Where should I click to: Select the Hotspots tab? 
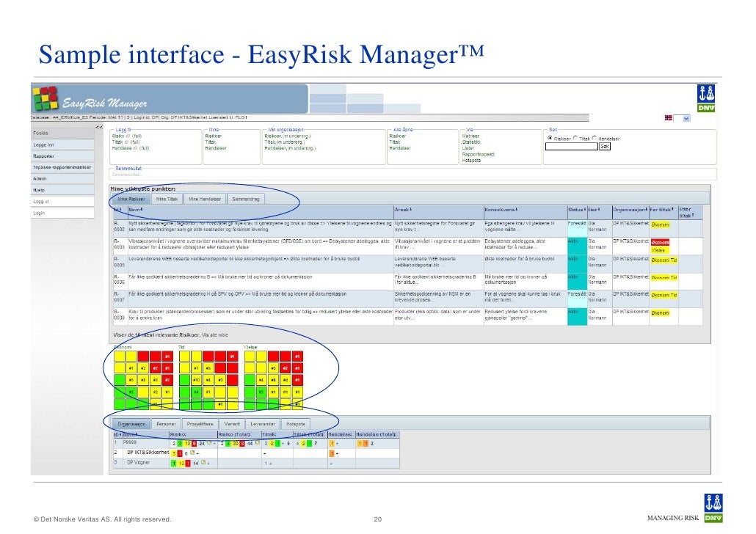pos(296,424)
